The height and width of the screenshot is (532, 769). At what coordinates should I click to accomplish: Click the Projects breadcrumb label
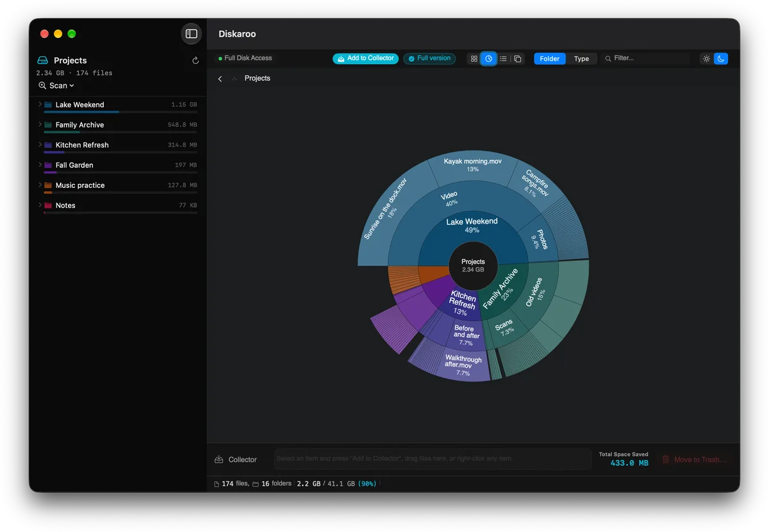(x=258, y=79)
